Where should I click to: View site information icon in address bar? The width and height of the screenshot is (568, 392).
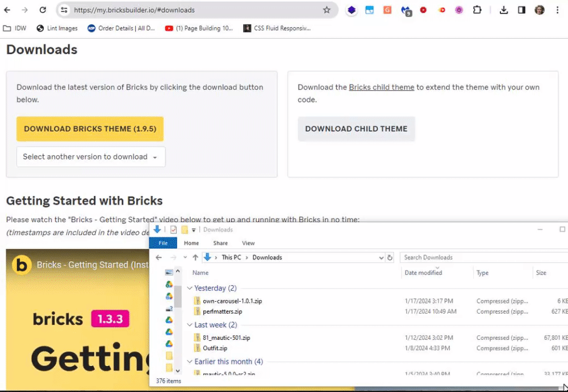(64, 10)
